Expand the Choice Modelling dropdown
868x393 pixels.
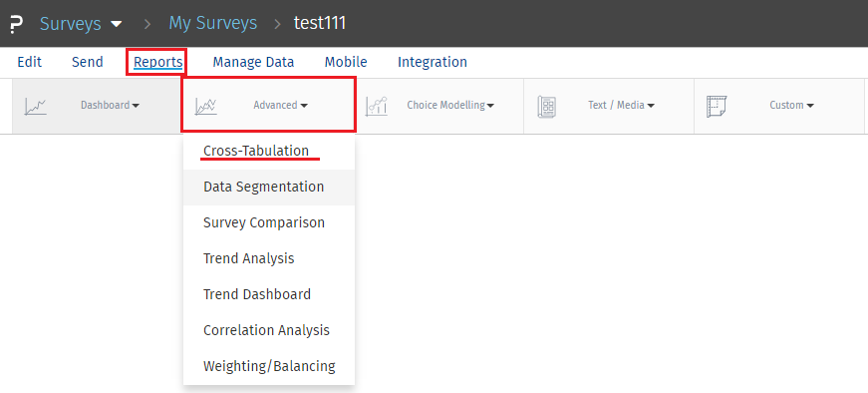[x=450, y=105]
